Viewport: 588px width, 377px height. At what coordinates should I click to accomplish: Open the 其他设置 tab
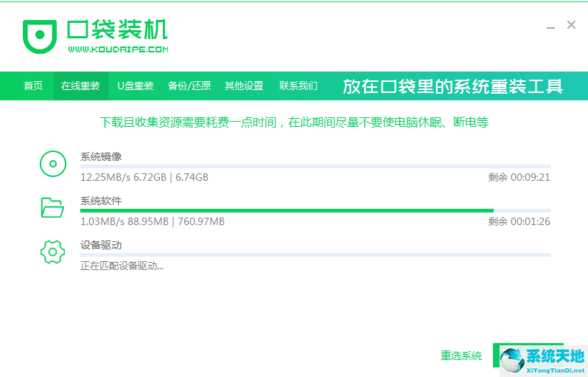tap(244, 86)
